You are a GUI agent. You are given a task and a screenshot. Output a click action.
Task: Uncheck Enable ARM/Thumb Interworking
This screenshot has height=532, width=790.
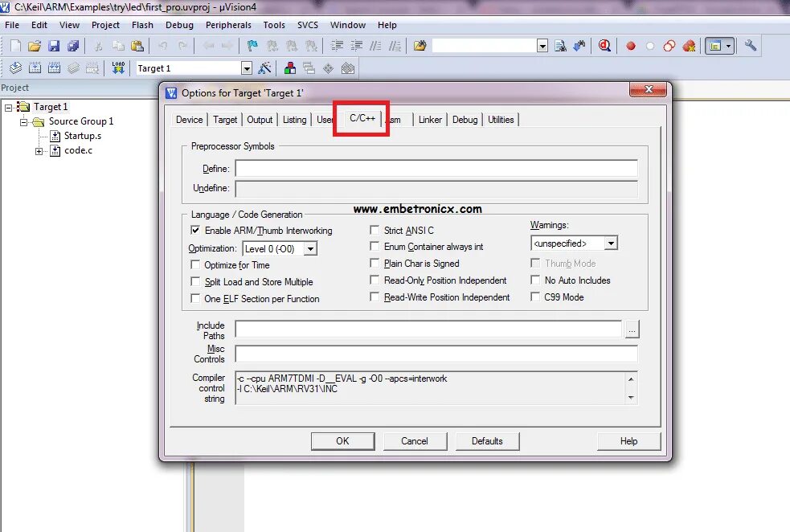(195, 230)
